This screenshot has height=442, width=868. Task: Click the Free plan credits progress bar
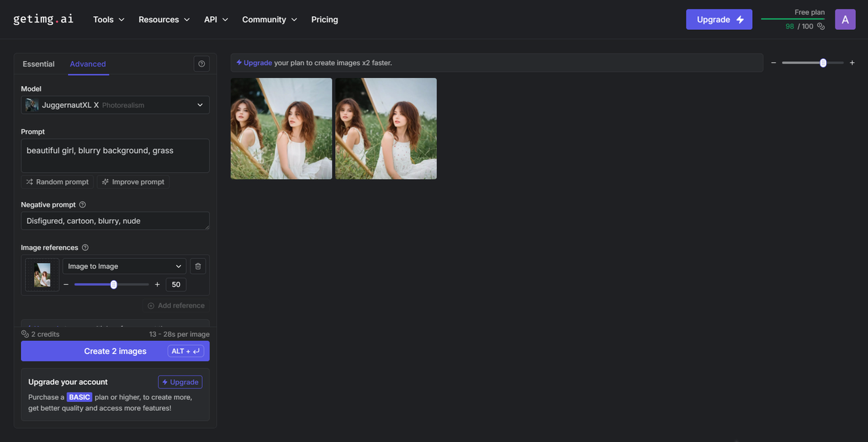point(793,19)
